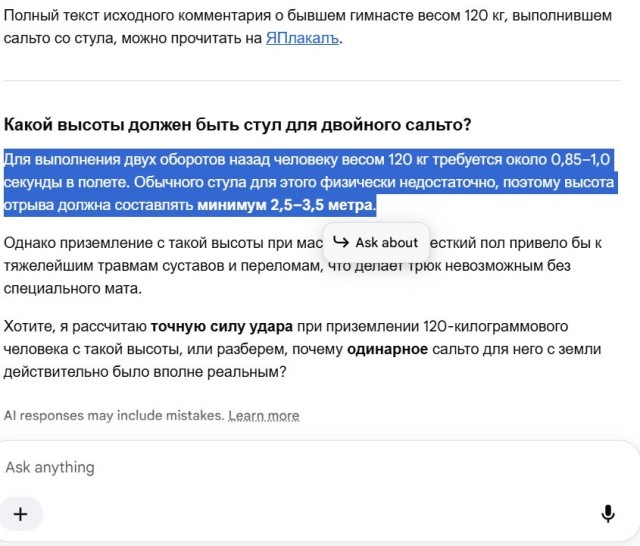Image resolution: width=640 pixels, height=546 pixels.
Task: Click the Ask about popup button
Action: coord(376,242)
